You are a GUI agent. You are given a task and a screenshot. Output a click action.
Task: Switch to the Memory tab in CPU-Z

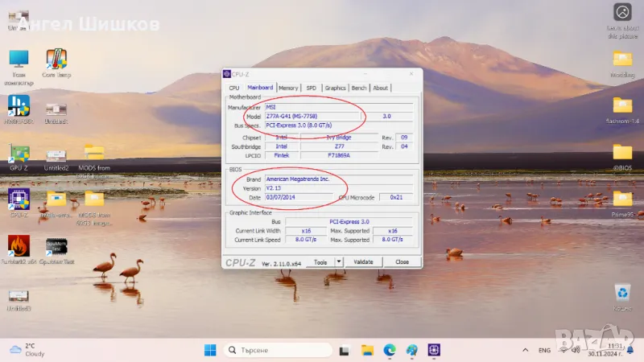[288, 88]
